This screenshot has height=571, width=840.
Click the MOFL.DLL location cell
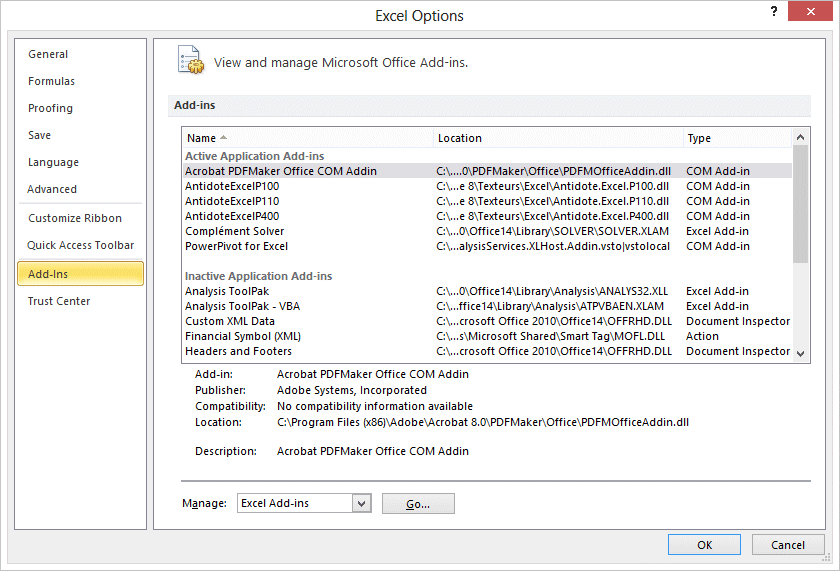tap(551, 336)
